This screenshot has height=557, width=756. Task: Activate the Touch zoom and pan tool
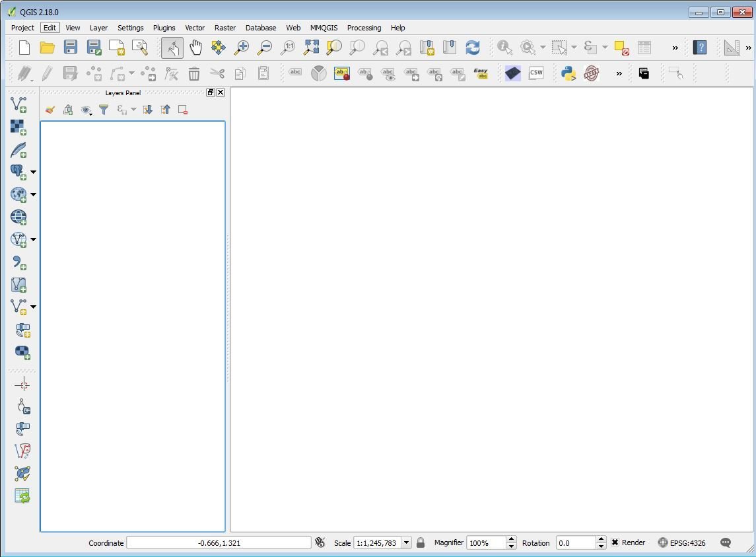(172, 48)
